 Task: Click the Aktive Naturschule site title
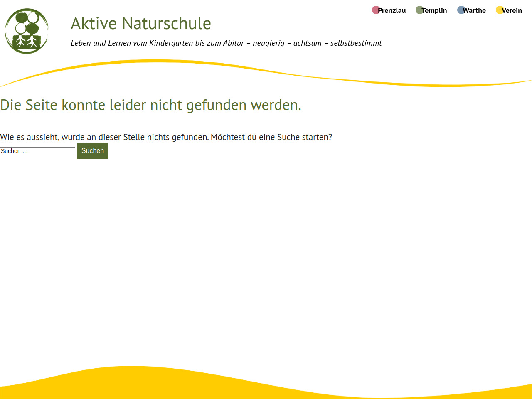141,23
